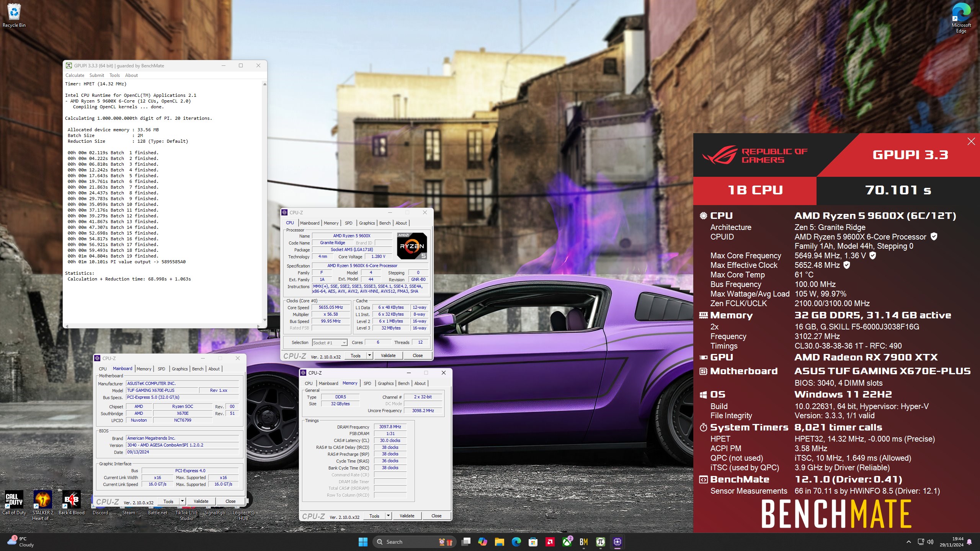Click the DRAM Frequency value 3097.8 MHz
This screenshot has width=980, height=551.
click(390, 427)
